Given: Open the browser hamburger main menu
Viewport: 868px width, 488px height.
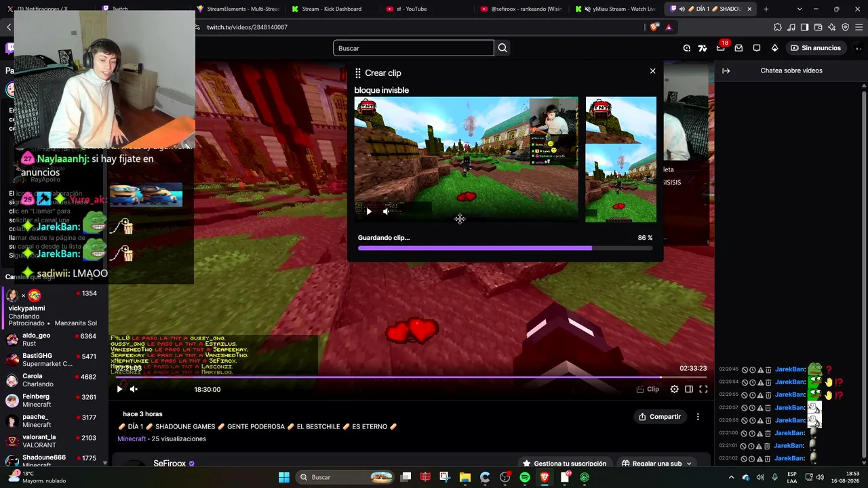Looking at the screenshot, I should coord(859,27).
